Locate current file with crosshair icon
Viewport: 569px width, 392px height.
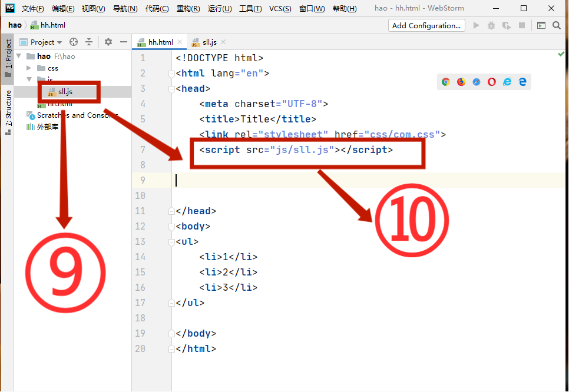[x=74, y=42]
